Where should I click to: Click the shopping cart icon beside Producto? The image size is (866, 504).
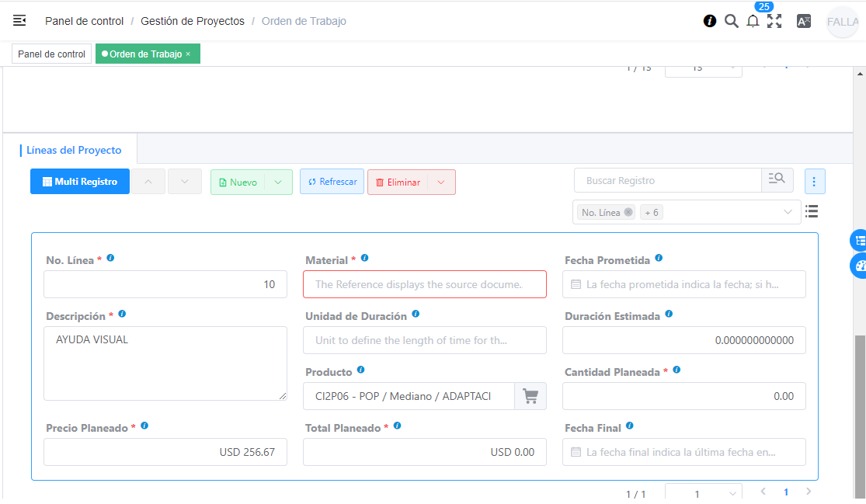coord(530,396)
